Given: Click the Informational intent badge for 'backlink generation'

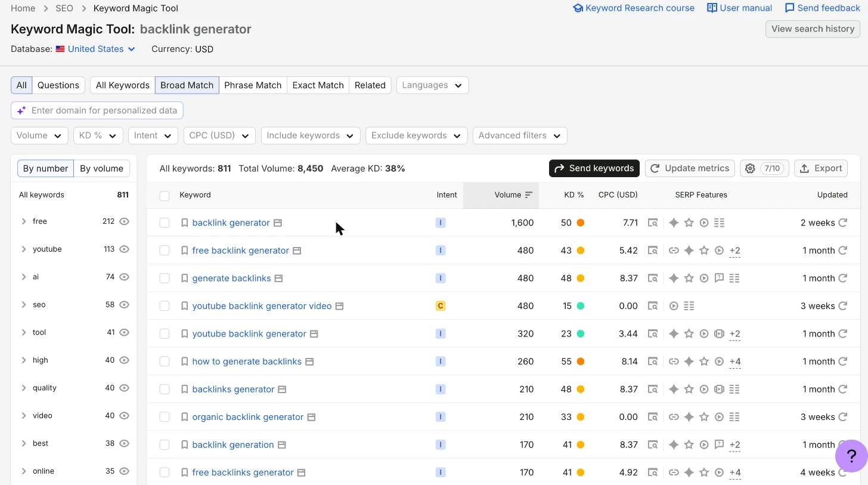Looking at the screenshot, I should (441, 444).
